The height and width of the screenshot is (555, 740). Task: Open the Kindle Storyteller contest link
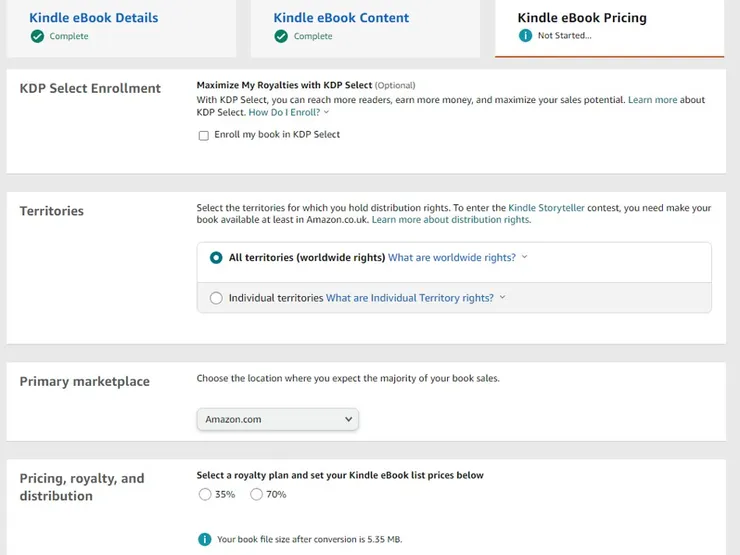(x=551, y=208)
